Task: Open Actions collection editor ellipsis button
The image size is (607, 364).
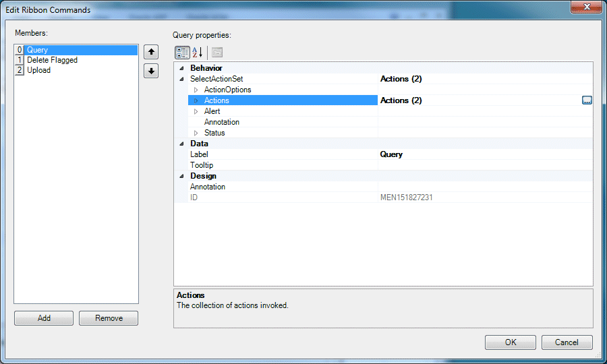Action: pos(587,100)
